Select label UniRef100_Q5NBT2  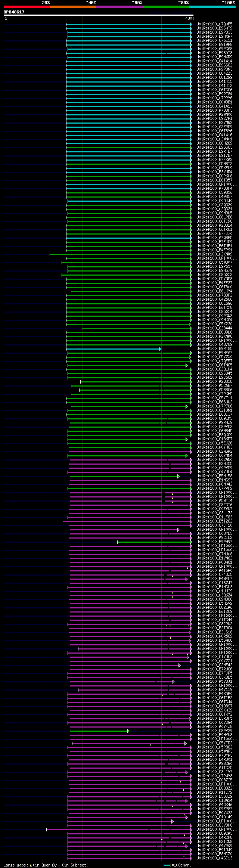(x=214, y=164)
